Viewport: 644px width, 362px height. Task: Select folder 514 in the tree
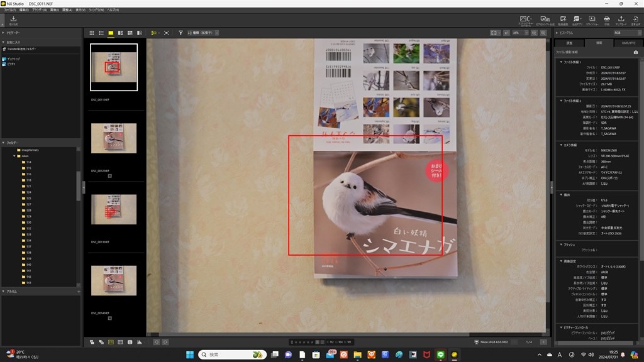coord(26,162)
